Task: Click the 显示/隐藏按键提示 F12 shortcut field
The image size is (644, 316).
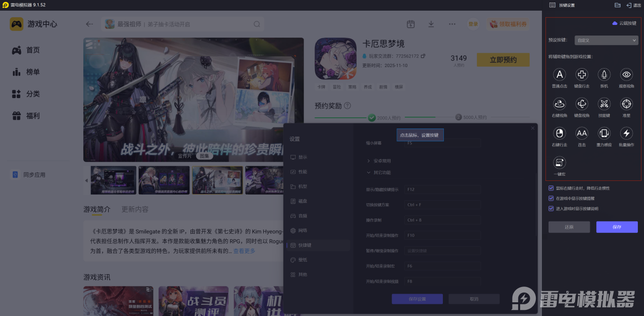Action: point(442,189)
